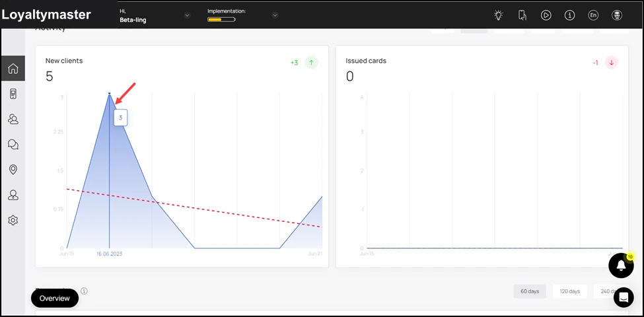The width and height of the screenshot is (644, 317).
Task: Click the New clients title
Action: click(64, 61)
